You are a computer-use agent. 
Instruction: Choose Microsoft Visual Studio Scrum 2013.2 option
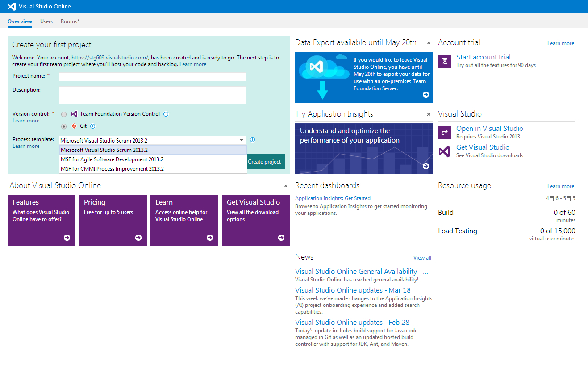pyautogui.click(x=153, y=150)
